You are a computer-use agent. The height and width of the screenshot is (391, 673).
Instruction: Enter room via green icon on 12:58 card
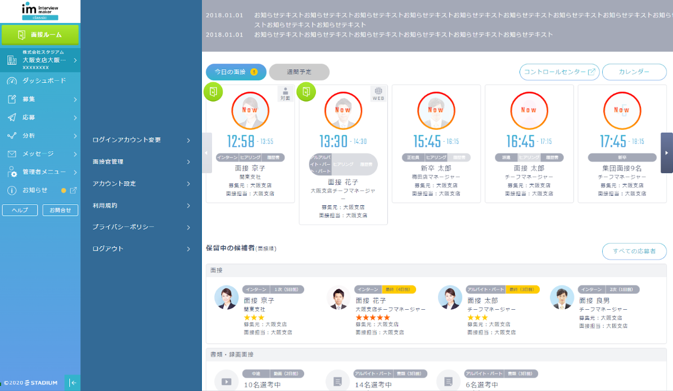click(213, 91)
